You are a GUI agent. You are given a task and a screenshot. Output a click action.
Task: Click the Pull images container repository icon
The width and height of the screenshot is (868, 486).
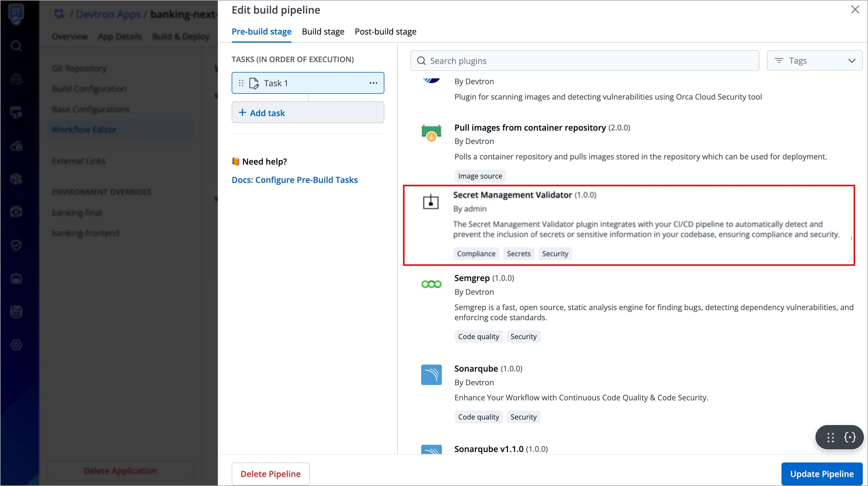coord(431,132)
